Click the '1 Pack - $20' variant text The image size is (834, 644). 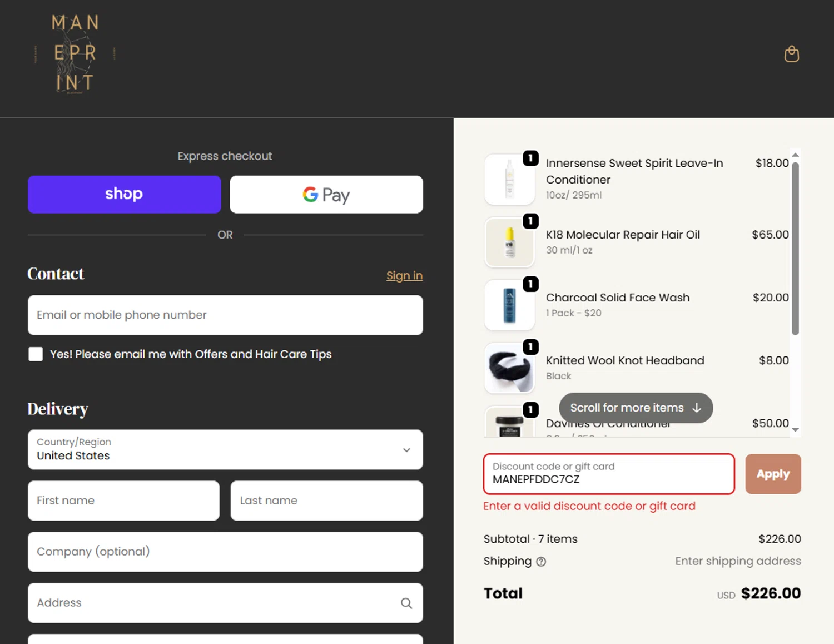coord(573,313)
